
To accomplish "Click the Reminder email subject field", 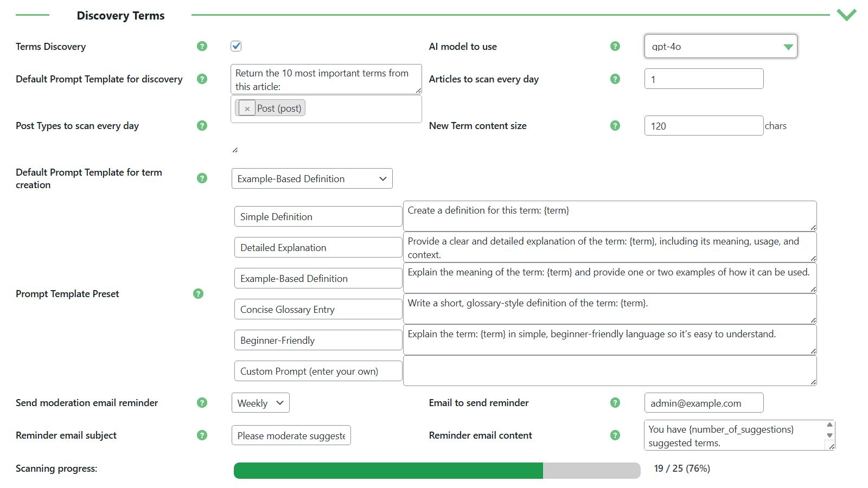I will click(x=291, y=435).
